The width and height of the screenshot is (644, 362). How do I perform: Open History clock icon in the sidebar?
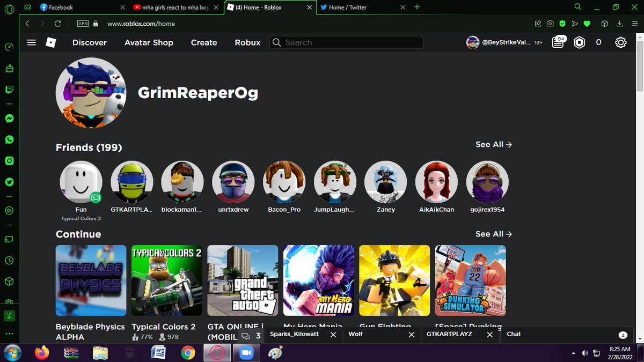coord(9,260)
